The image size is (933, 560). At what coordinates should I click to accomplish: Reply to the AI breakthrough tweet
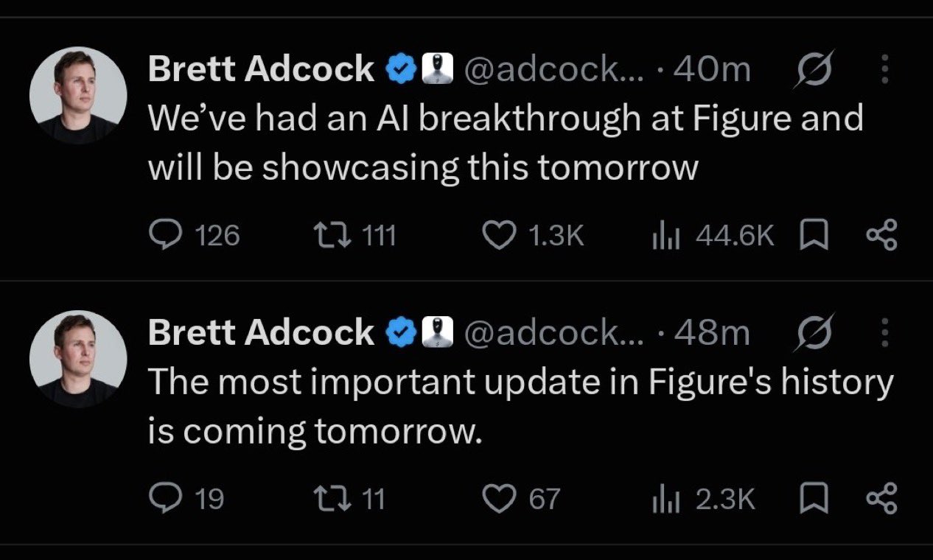click(194, 236)
